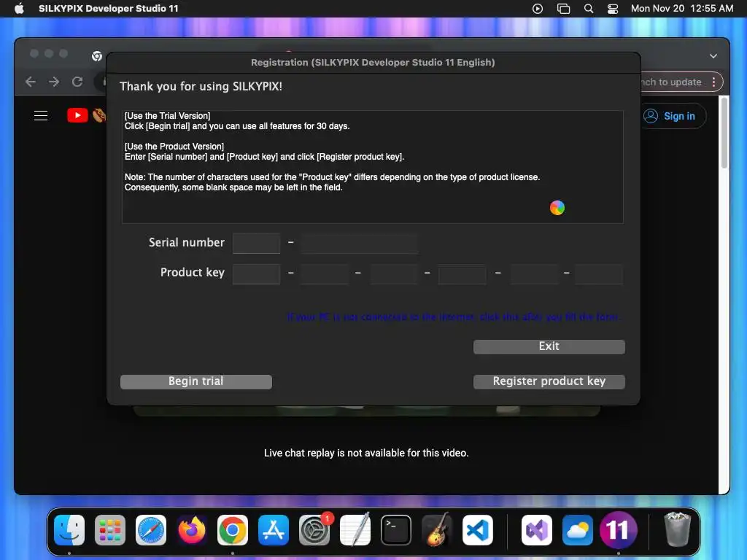The height and width of the screenshot is (560, 747).
Task: Click the screen mirroring menu bar icon
Action: coord(564,9)
